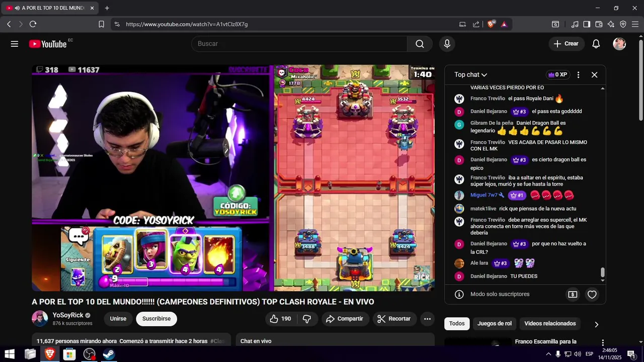Click the Recortar clip button
This screenshot has width=644, height=362.
[394, 319]
